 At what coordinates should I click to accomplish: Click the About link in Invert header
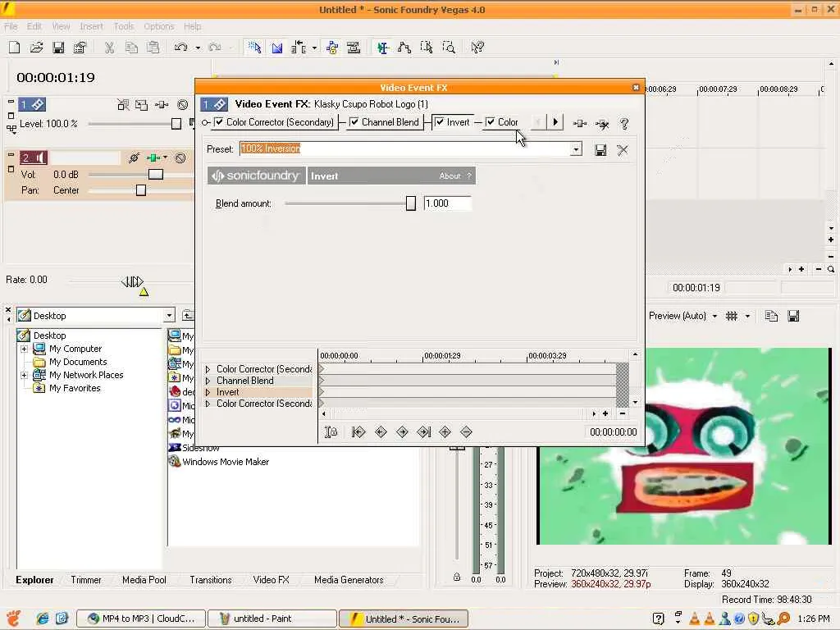[x=450, y=176]
